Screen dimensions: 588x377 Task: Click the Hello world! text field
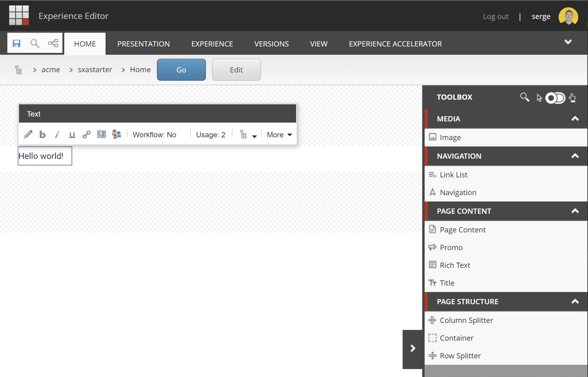coord(45,156)
